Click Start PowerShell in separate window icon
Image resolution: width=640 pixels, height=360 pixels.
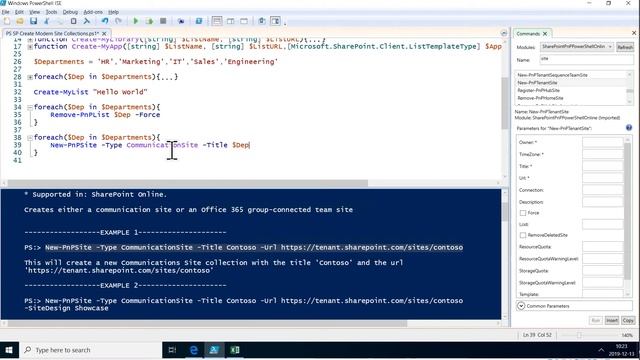click(x=198, y=21)
